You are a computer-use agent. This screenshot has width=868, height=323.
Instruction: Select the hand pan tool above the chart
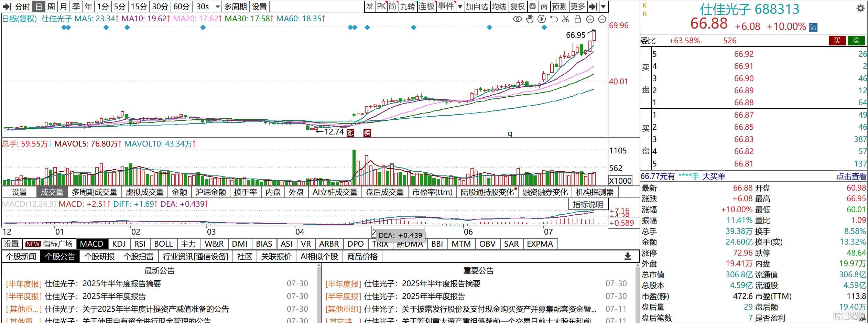point(530,20)
